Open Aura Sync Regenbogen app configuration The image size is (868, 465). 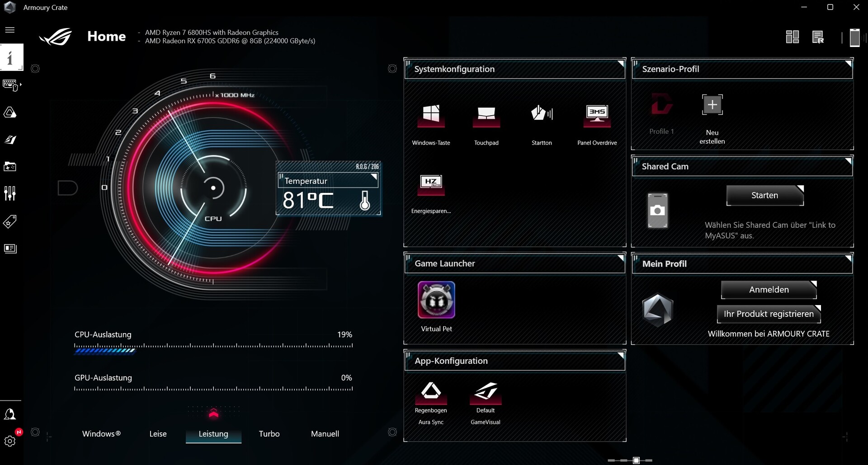tap(431, 392)
